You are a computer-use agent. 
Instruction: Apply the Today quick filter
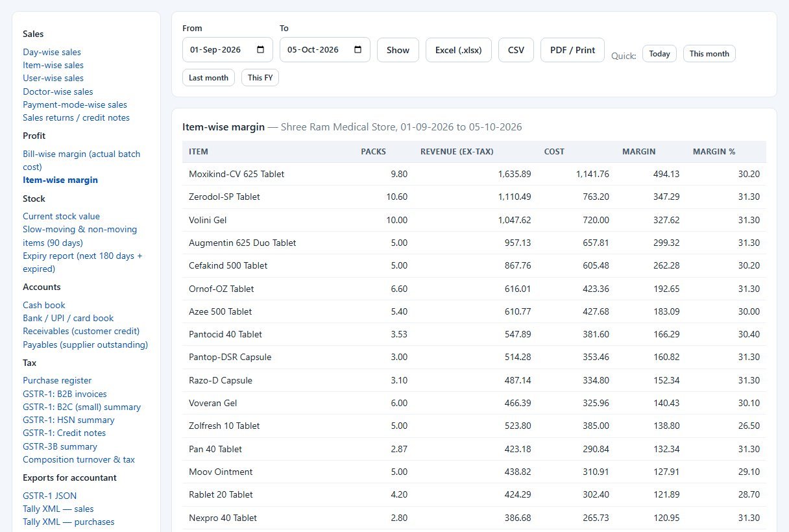point(659,54)
